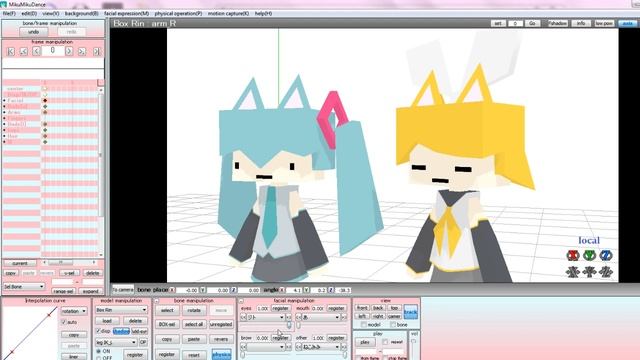Screen dimensions: 640x360
Task: Click the green Y local-axis rotate icon
Action: 589,256
